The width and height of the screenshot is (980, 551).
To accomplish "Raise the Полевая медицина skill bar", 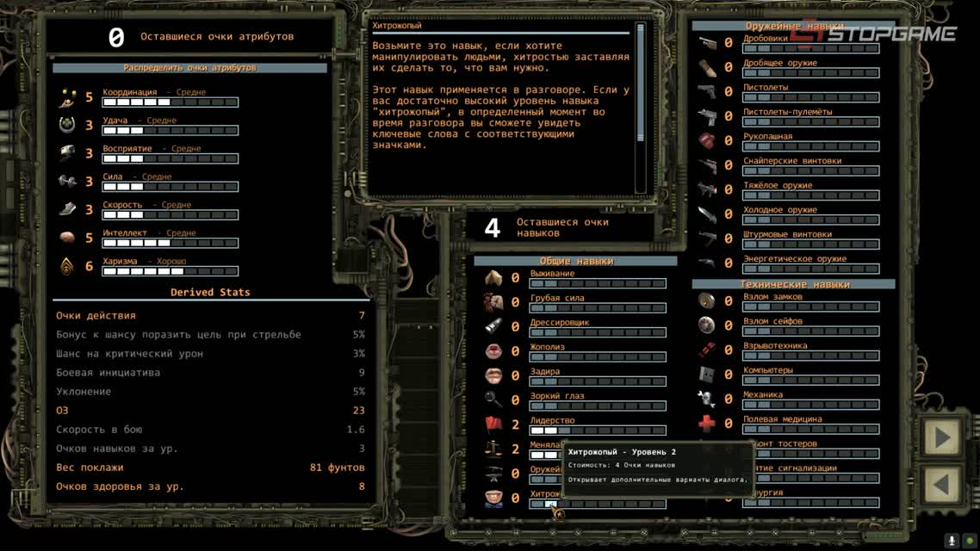I will coord(811,430).
